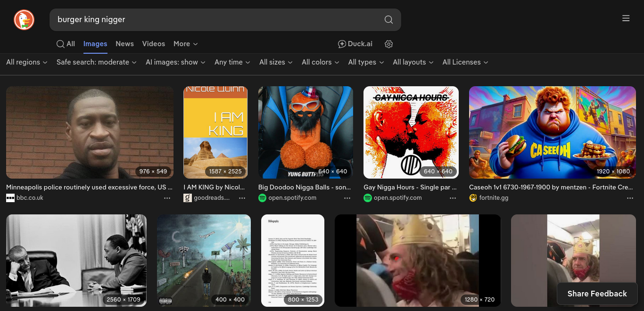Click the 800 × 1253 size badge
Screen dimensions: 644x311
[303, 300]
